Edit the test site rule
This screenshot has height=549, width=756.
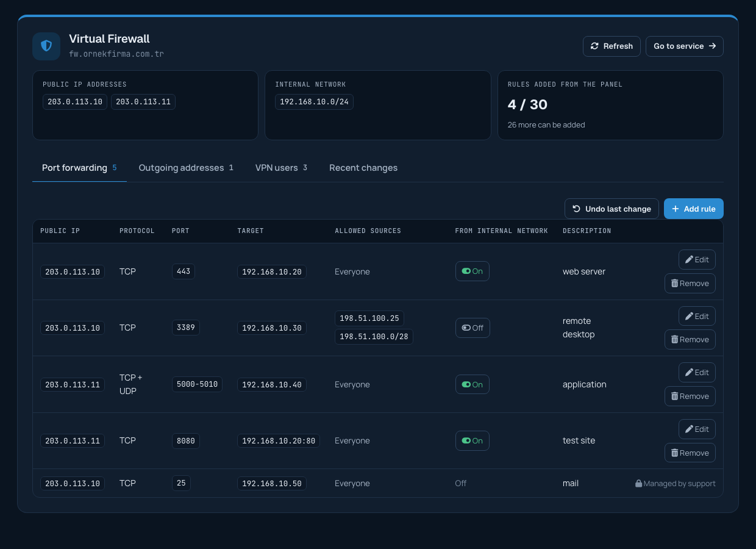click(x=697, y=429)
